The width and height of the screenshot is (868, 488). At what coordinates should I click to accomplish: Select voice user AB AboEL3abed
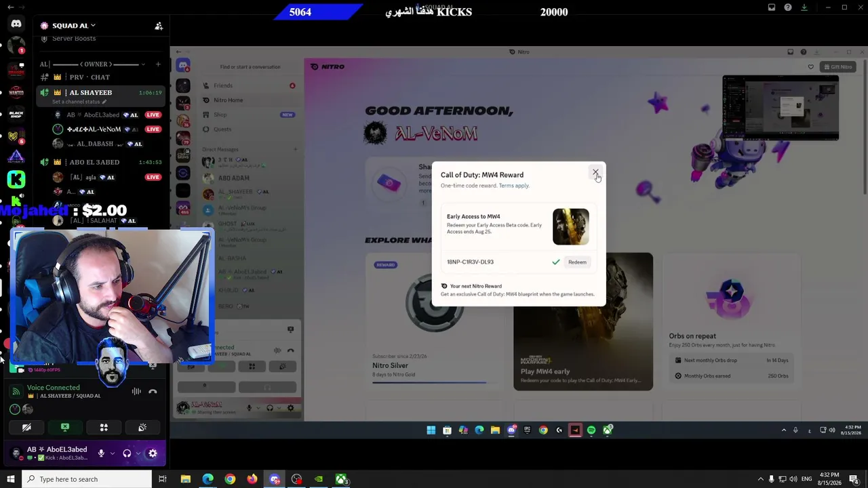[x=102, y=115]
